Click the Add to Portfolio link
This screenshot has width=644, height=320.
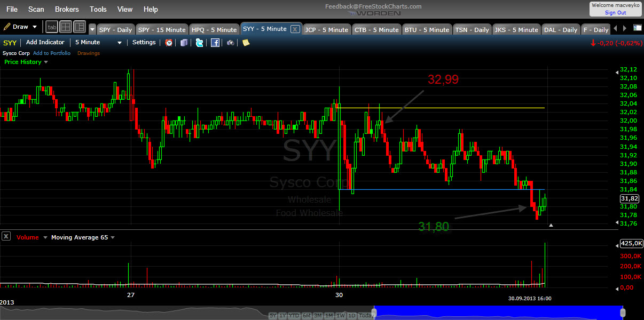(52, 53)
